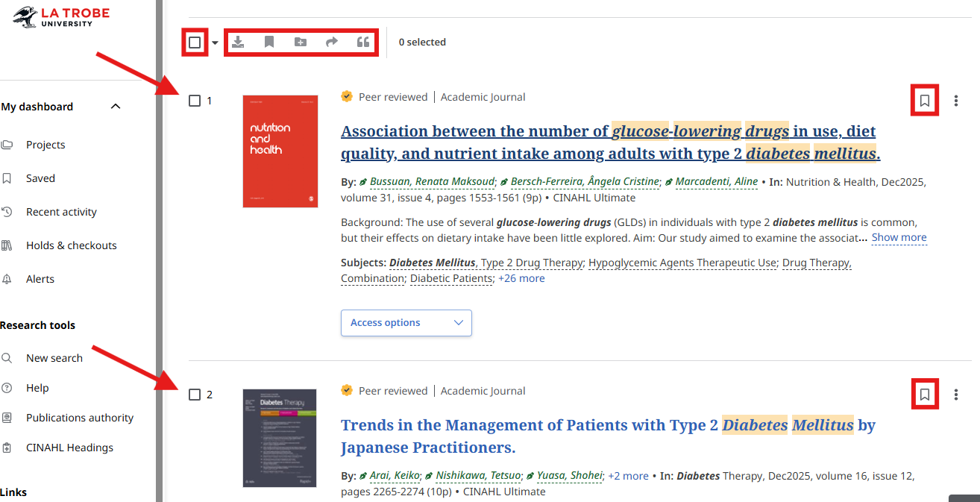Open the author link Bussuan, Renata Maksoud
Image resolution: width=980 pixels, height=502 pixels.
coord(432,181)
